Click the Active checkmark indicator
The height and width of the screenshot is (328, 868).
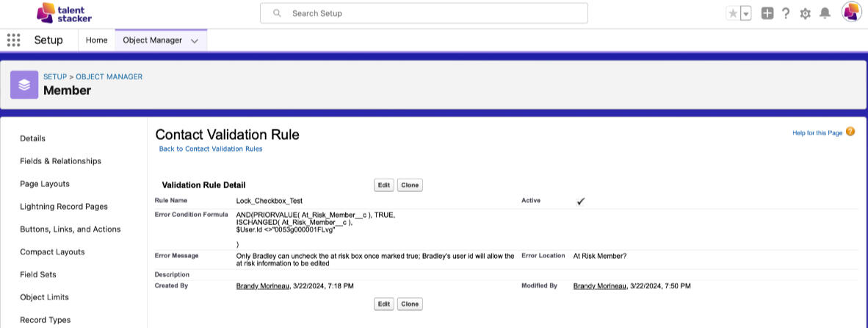[x=581, y=202]
